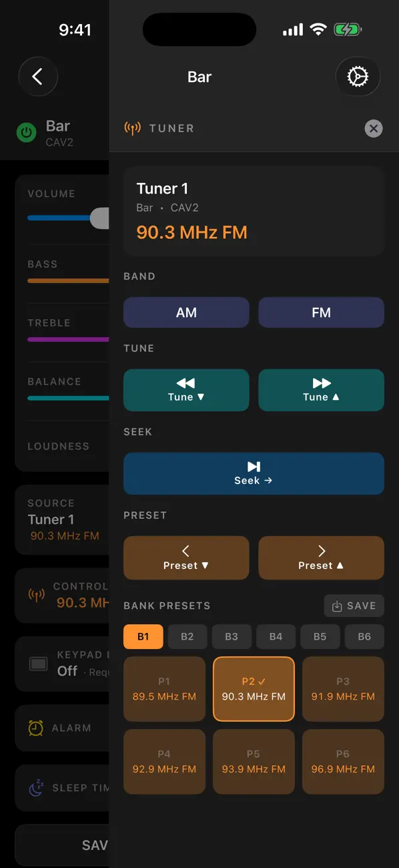The height and width of the screenshot is (868, 399).
Task: Switch to bank B3
Action: [x=232, y=637]
